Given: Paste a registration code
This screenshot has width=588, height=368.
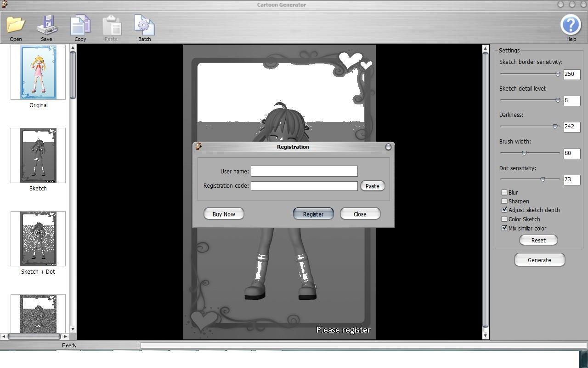Looking at the screenshot, I should [372, 186].
